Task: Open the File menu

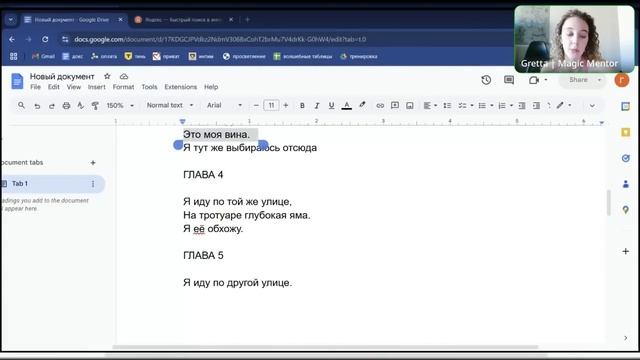Action: point(36,87)
